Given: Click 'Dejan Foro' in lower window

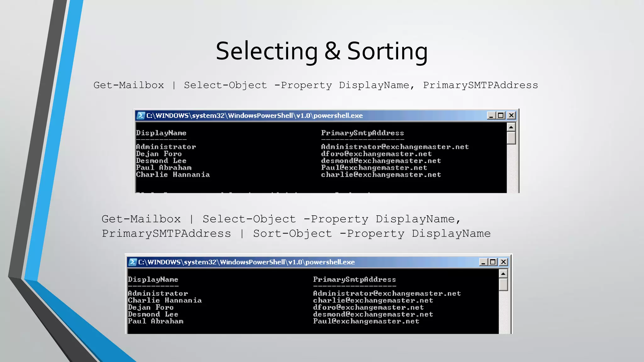Looking at the screenshot, I should [151, 307].
